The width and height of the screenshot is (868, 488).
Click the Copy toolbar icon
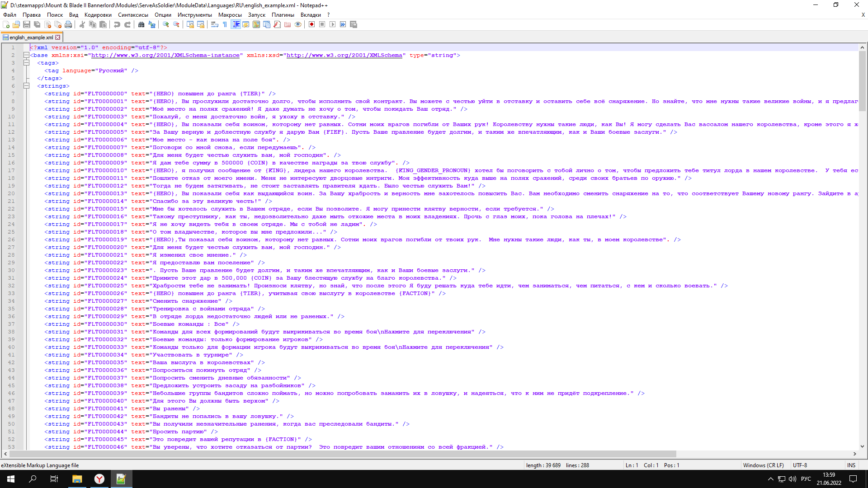[93, 24]
